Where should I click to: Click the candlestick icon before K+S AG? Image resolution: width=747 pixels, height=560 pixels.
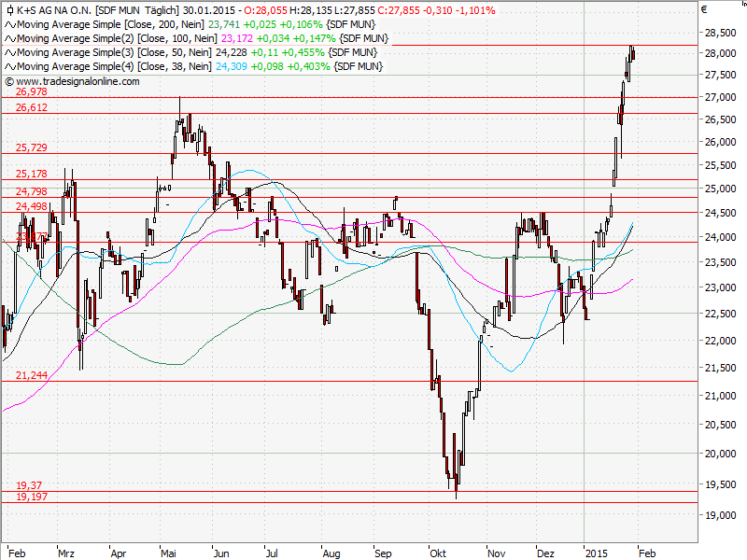(x=9, y=10)
